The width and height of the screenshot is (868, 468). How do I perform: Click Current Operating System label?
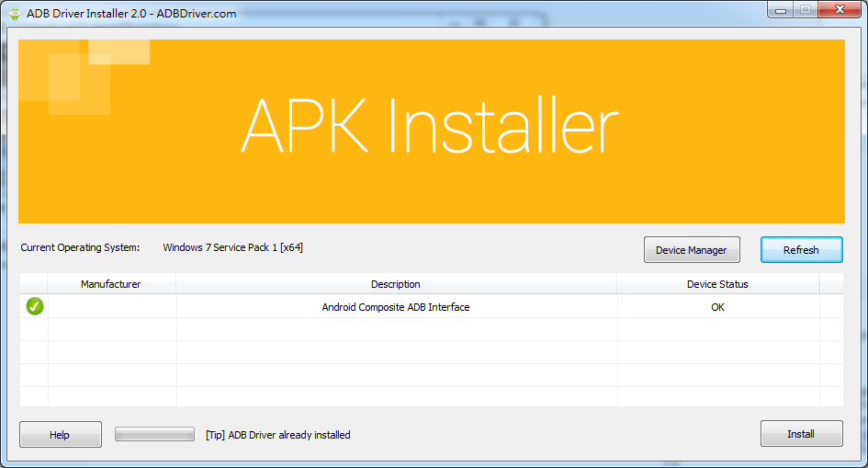pyautogui.click(x=80, y=247)
